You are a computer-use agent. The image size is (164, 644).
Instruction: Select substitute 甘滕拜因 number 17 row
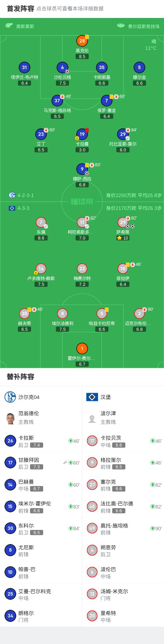click(x=41, y=463)
